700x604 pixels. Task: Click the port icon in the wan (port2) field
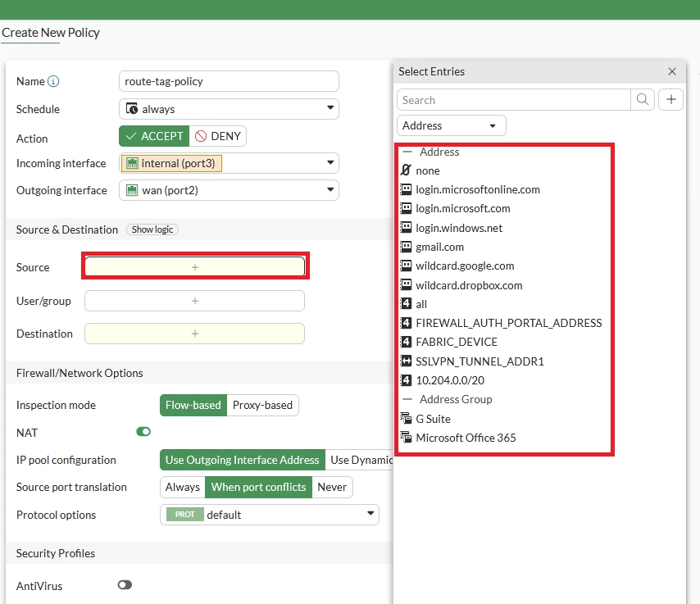pyautogui.click(x=132, y=190)
